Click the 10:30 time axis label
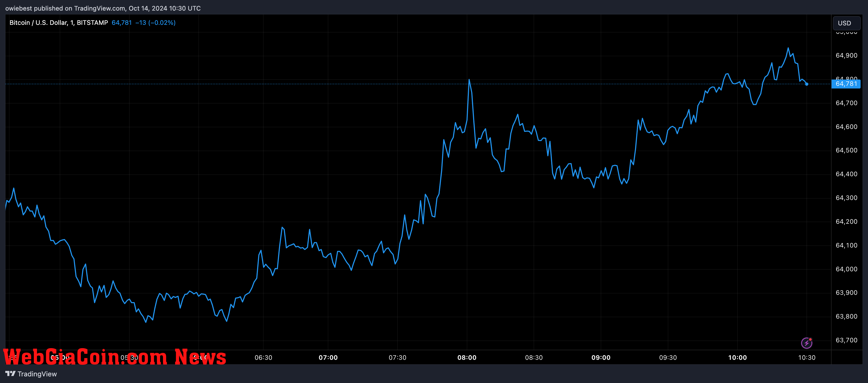 [x=807, y=357]
